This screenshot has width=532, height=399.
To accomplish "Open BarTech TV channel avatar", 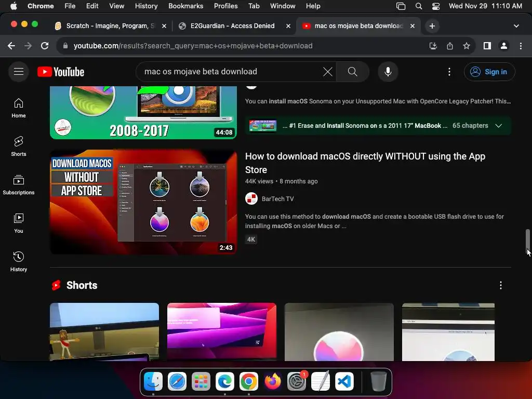I will 251,199.
